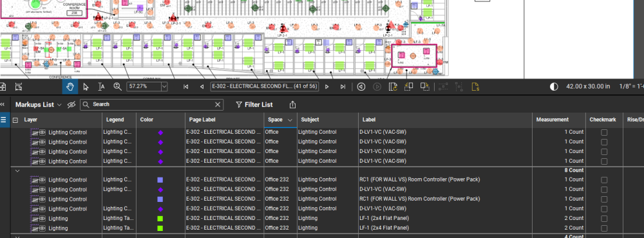Go back to the previous view
This screenshot has width=644, height=238.
361,87
